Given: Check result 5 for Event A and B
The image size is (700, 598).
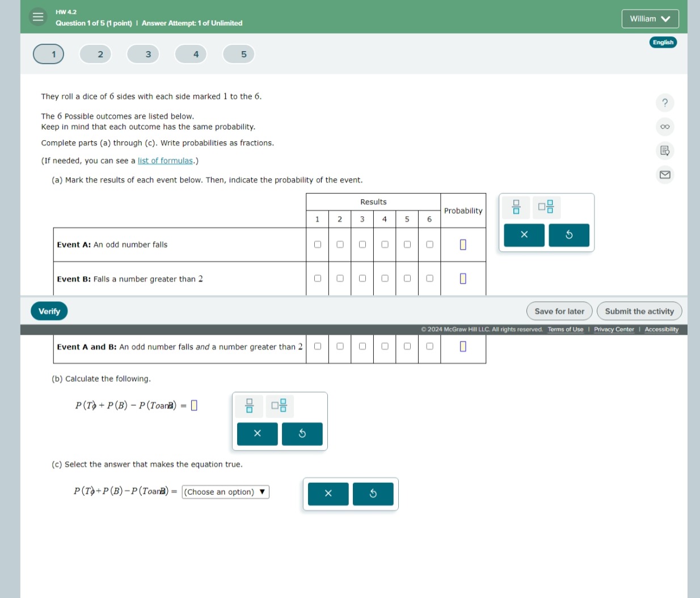Looking at the screenshot, I should point(407,346).
